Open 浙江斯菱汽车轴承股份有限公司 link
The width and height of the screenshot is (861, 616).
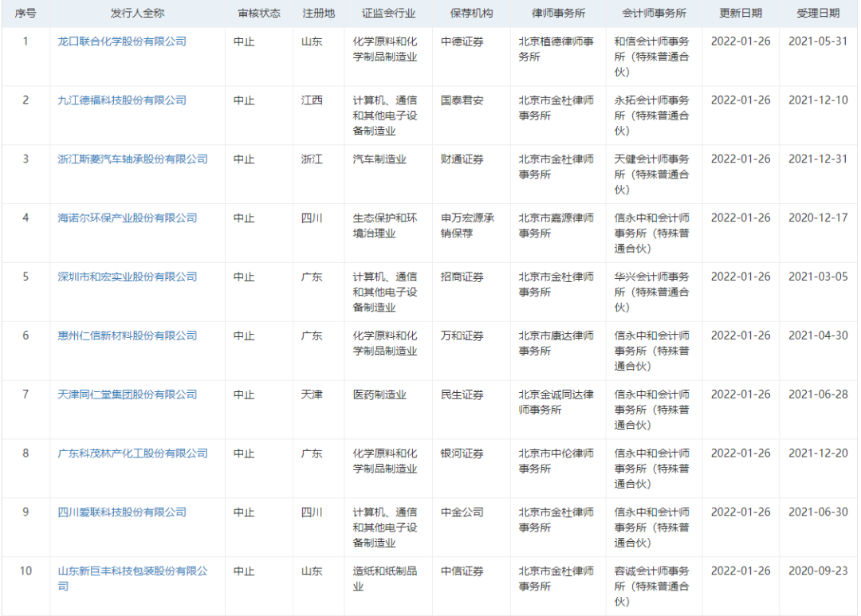coord(133,159)
